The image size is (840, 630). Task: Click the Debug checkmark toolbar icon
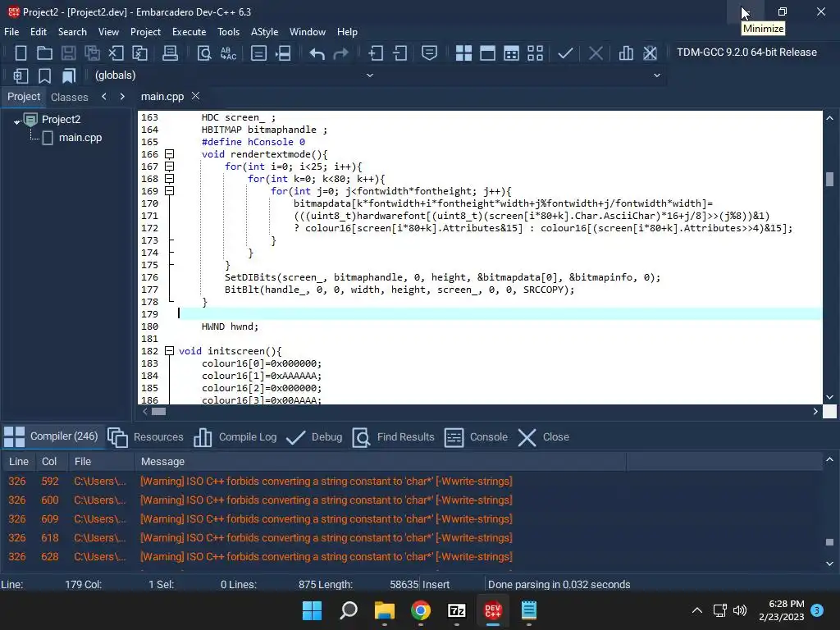(565, 53)
